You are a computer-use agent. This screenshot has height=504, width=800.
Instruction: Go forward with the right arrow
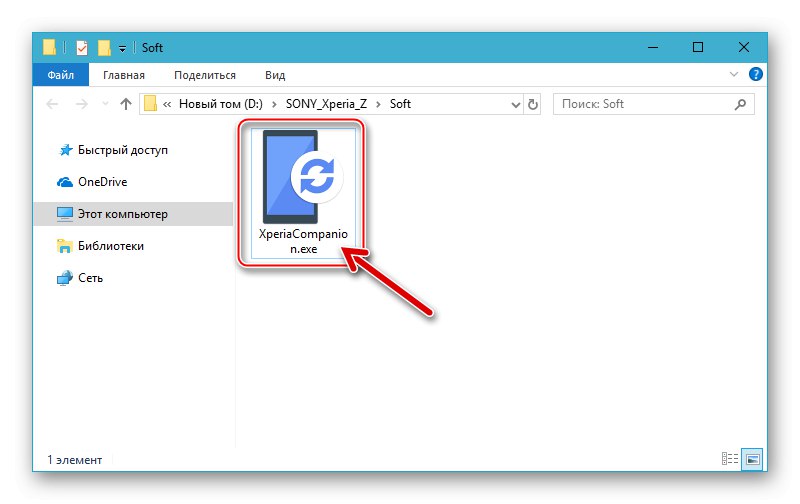click(x=82, y=104)
